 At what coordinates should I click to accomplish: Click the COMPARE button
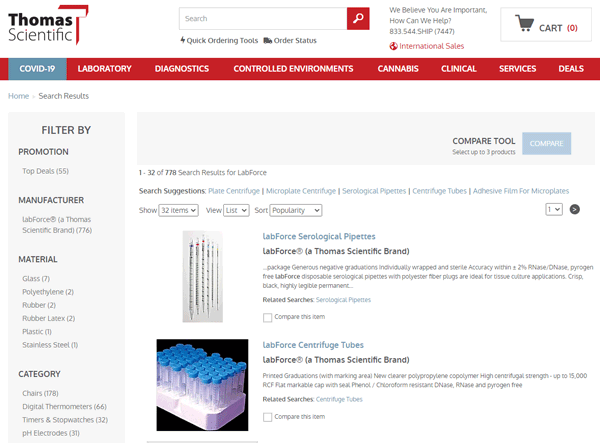pyautogui.click(x=546, y=143)
